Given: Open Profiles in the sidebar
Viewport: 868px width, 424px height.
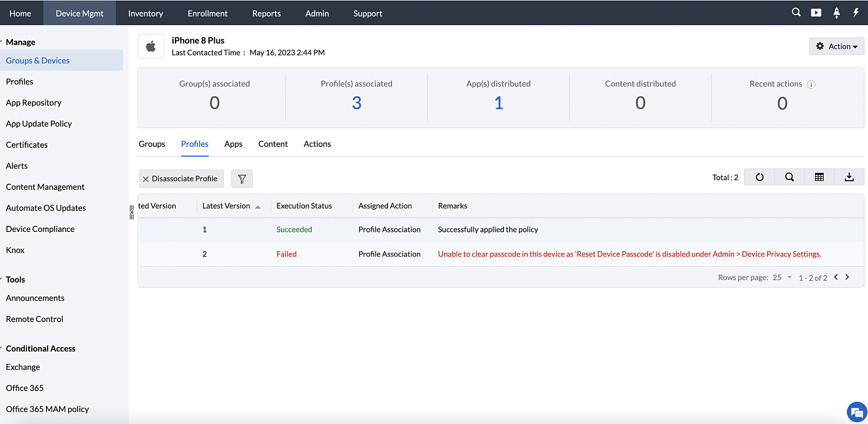Looking at the screenshot, I should (20, 82).
